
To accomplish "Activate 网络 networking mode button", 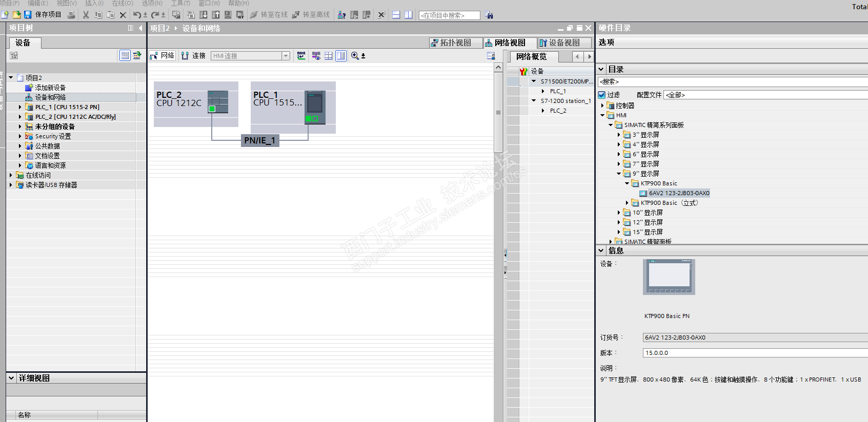I will (x=162, y=56).
